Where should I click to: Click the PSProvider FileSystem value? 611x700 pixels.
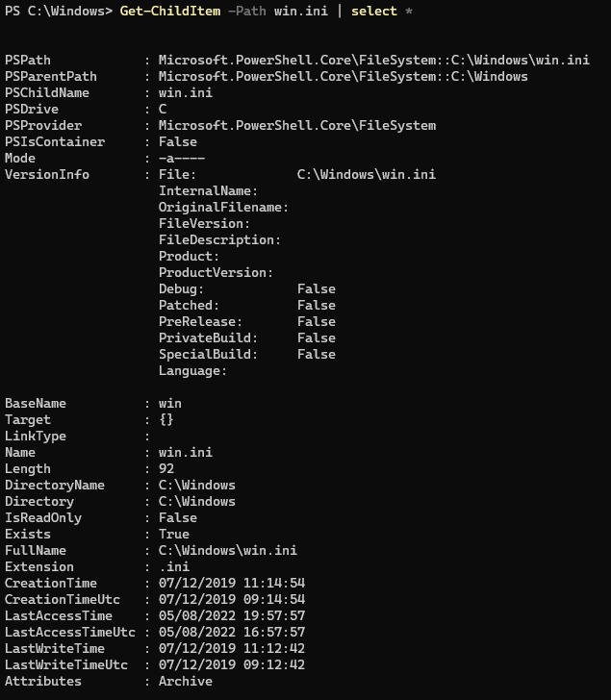[x=297, y=126]
